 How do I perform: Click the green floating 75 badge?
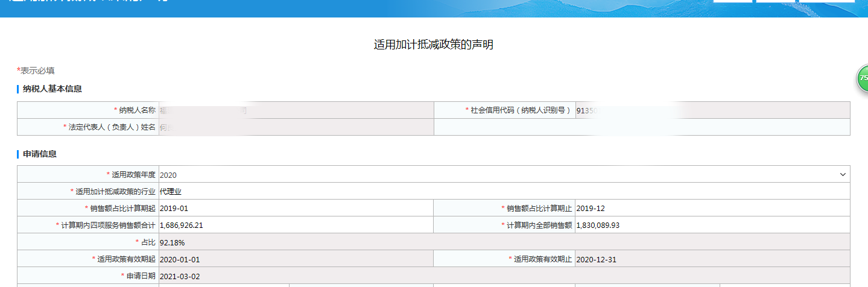click(x=862, y=80)
